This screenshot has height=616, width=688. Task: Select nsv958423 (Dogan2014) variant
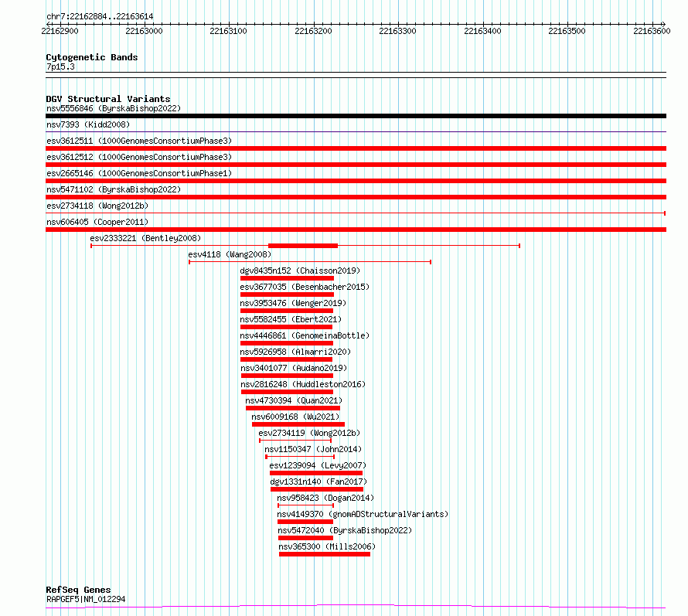click(325, 498)
